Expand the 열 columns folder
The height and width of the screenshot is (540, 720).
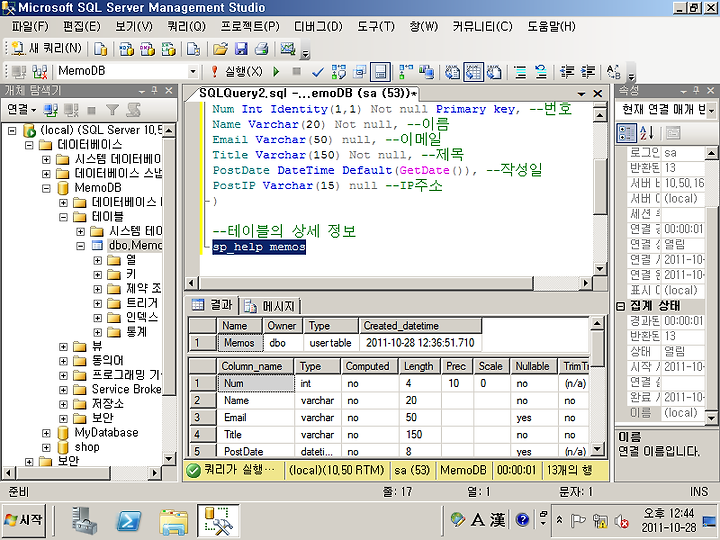pos(97,260)
